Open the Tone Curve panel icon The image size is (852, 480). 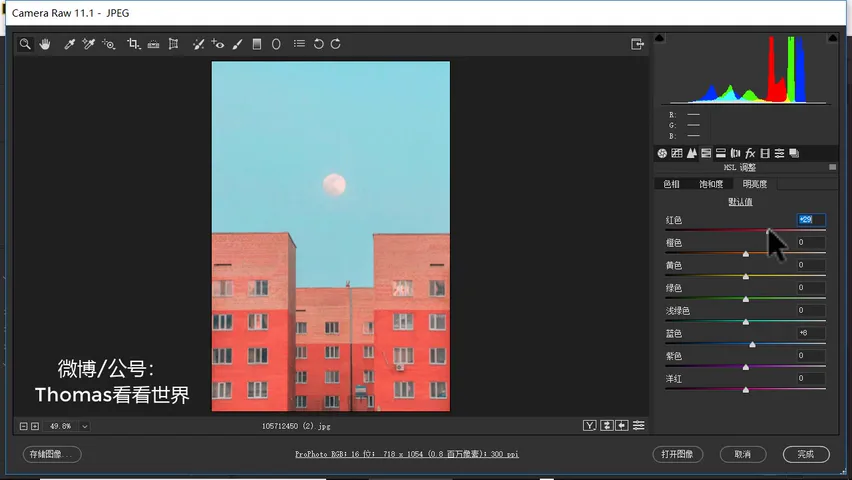click(x=676, y=153)
